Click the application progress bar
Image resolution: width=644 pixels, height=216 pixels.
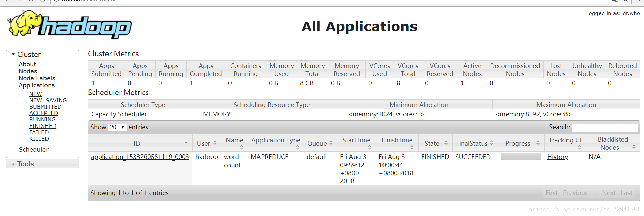521,156
